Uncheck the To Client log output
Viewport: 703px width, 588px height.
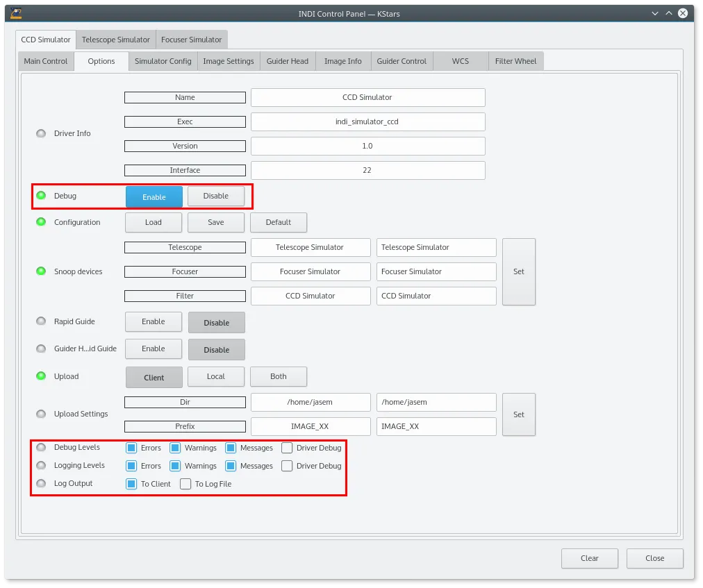(x=131, y=484)
